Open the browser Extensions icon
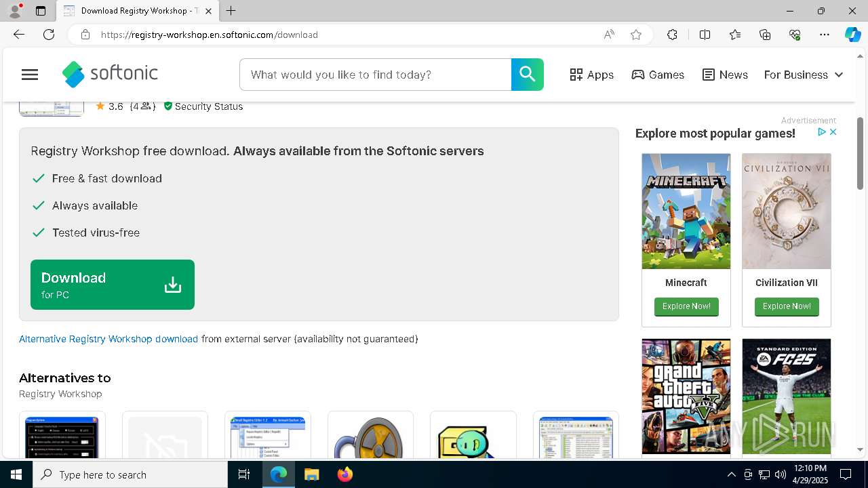Image resolution: width=868 pixels, height=488 pixels. click(672, 35)
